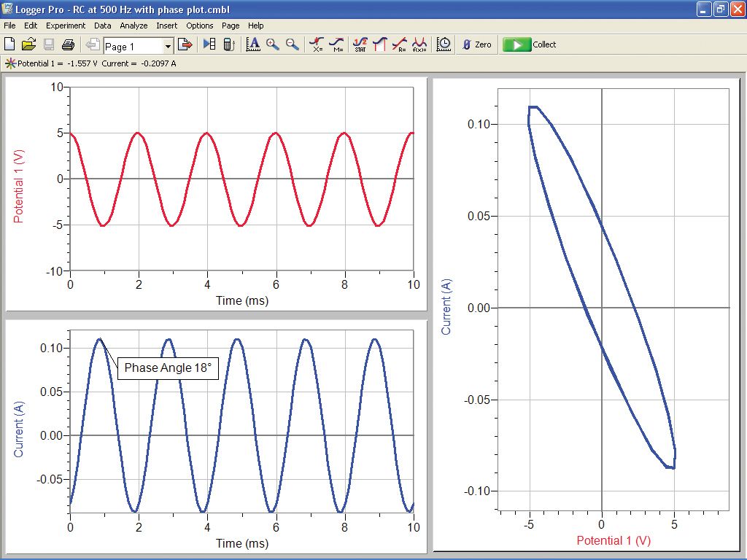This screenshot has width=747, height=560.
Task: Select the Examine tool (x=) on the toolbar
Action: click(317, 44)
